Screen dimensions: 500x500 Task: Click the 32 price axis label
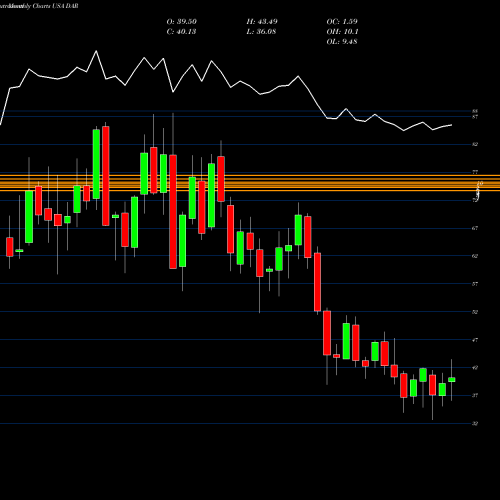coord(475,424)
